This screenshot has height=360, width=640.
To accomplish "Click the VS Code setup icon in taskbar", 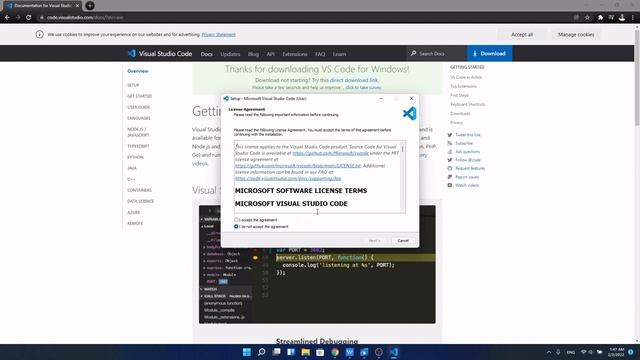I will point(393,352).
